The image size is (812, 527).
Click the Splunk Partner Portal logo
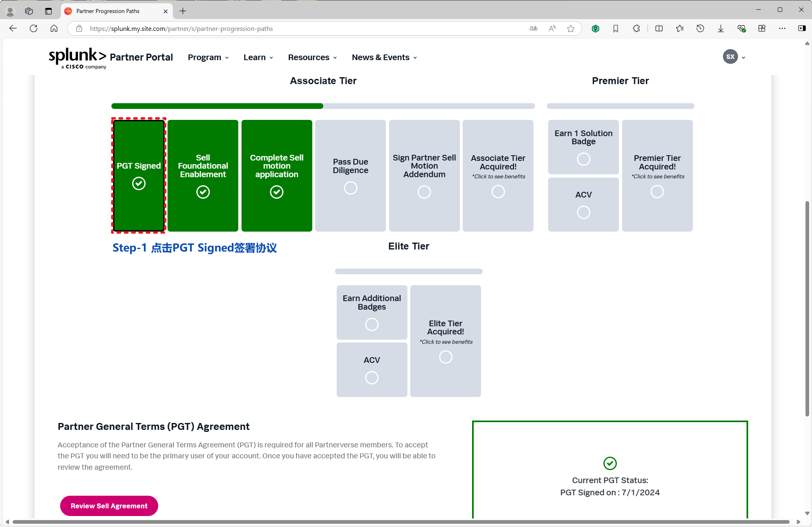pos(77,58)
